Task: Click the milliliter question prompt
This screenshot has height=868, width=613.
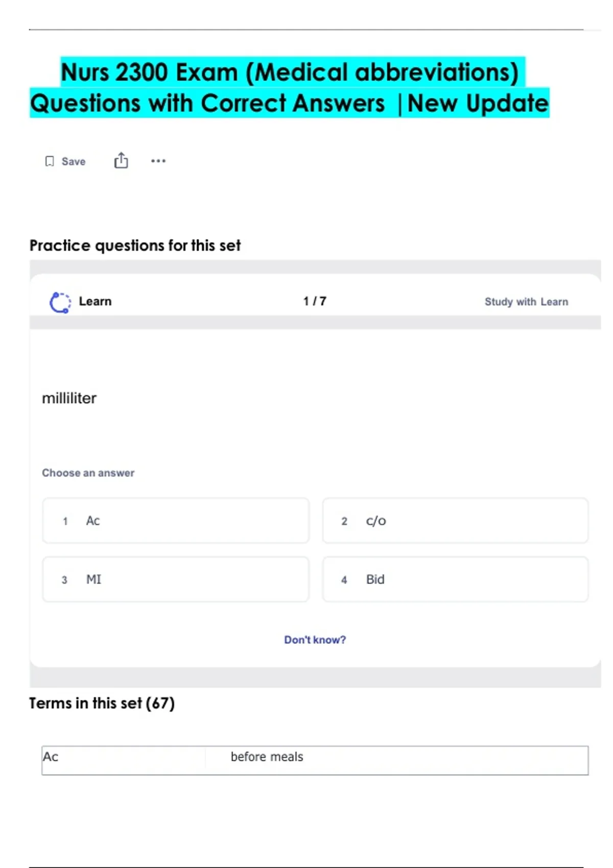Action: coord(69,398)
